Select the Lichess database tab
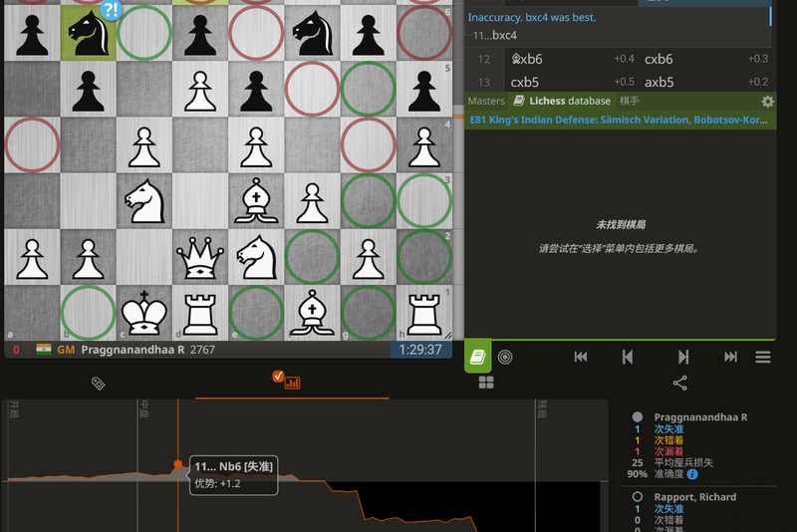 point(562,102)
